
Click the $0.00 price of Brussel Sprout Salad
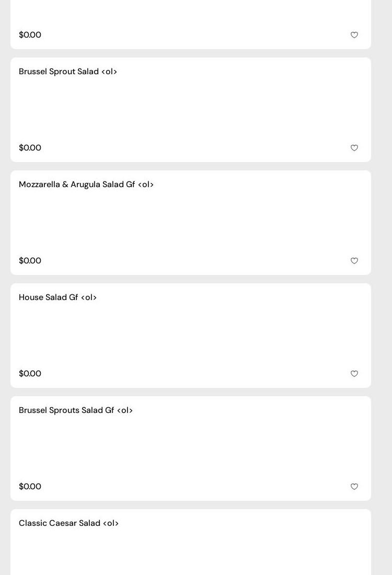[30, 148]
